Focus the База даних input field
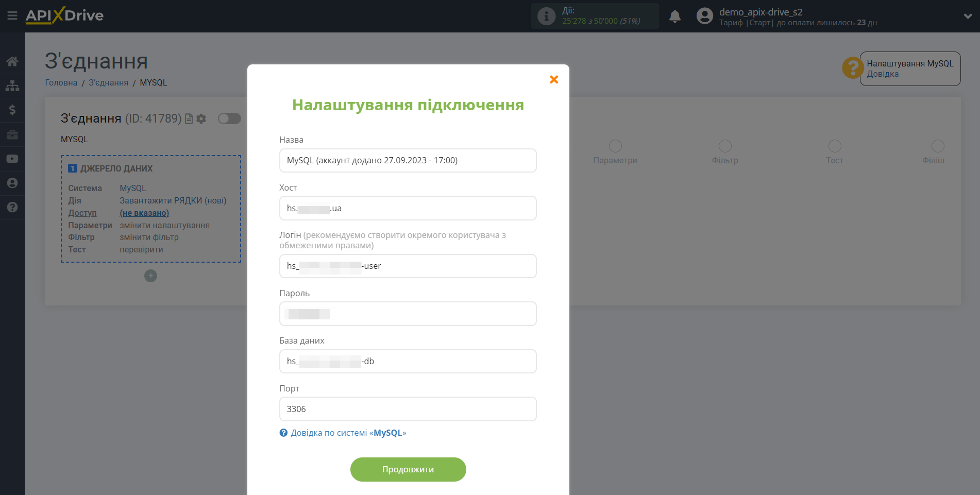This screenshot has width=980, height=495. coord(408,361)
